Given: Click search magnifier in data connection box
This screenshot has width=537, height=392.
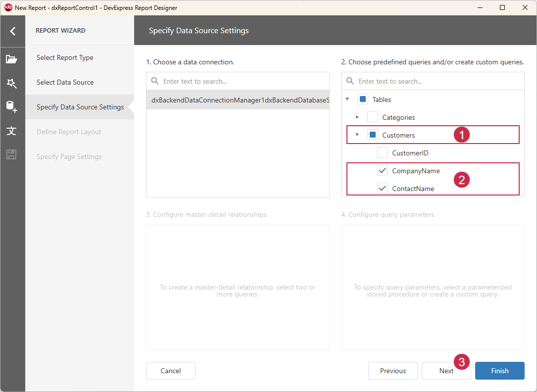Looking at the screenshot, I should click(155, 81).
